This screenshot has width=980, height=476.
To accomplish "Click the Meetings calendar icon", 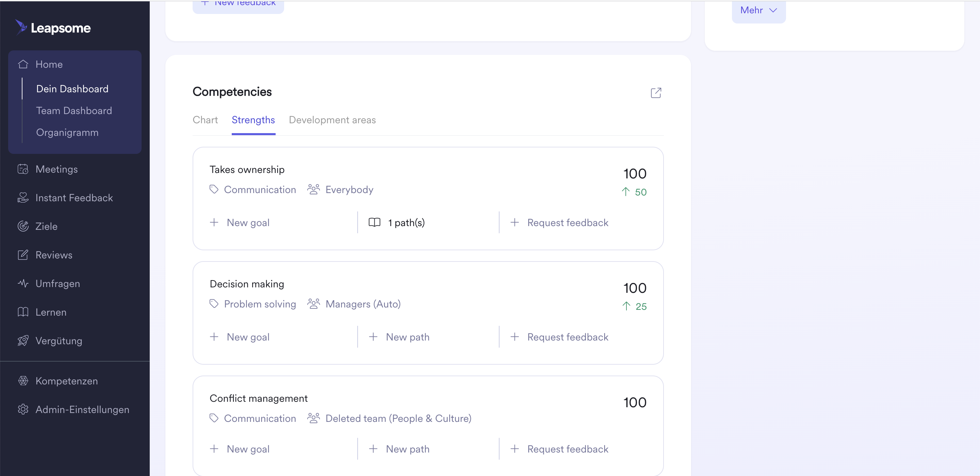I will 23,169.
